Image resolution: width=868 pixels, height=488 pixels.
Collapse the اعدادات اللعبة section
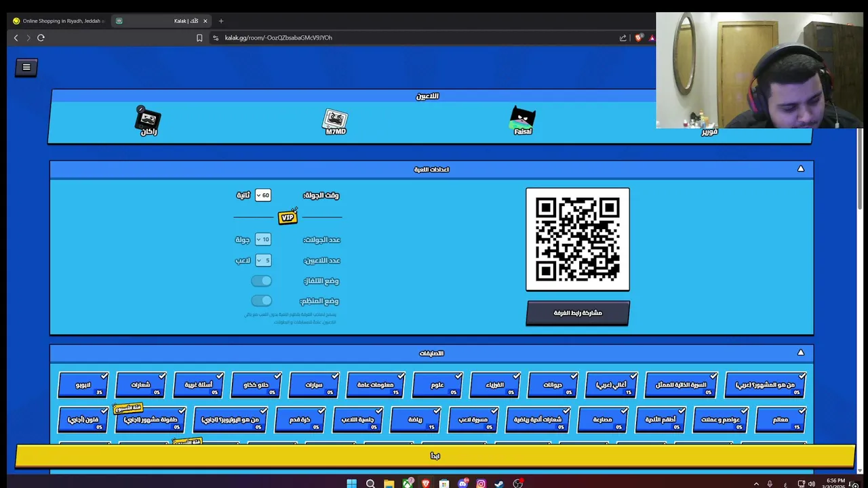tap(800, 169)
